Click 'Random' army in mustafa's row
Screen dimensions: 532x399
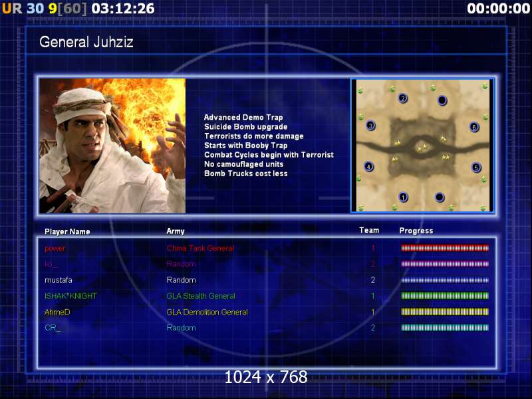click(181, 280)
